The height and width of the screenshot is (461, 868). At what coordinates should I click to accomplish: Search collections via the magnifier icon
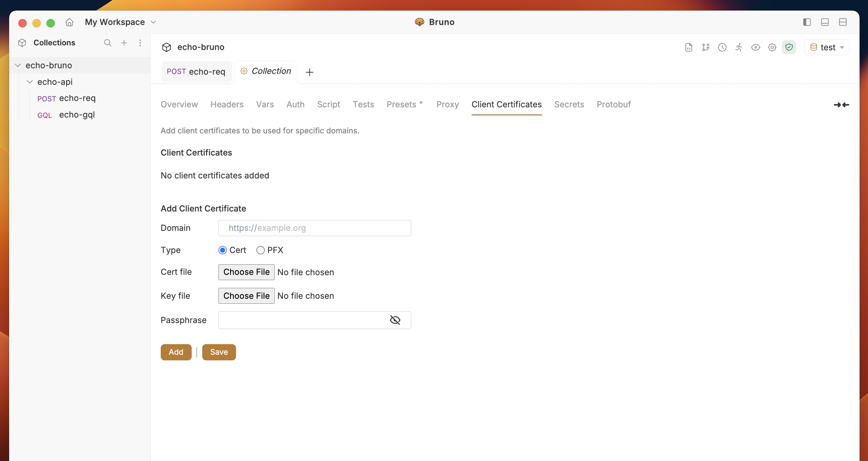(108, 43)
